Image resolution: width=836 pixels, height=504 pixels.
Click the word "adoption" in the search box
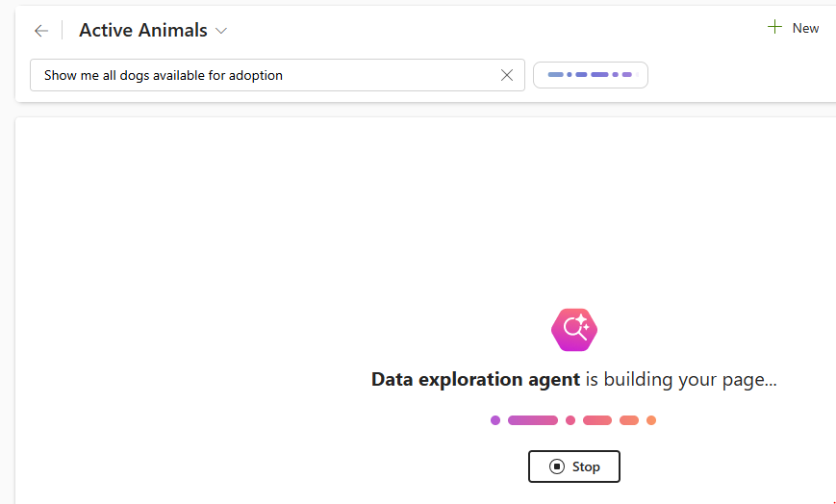pyautogui.click(x=255, y=75)
